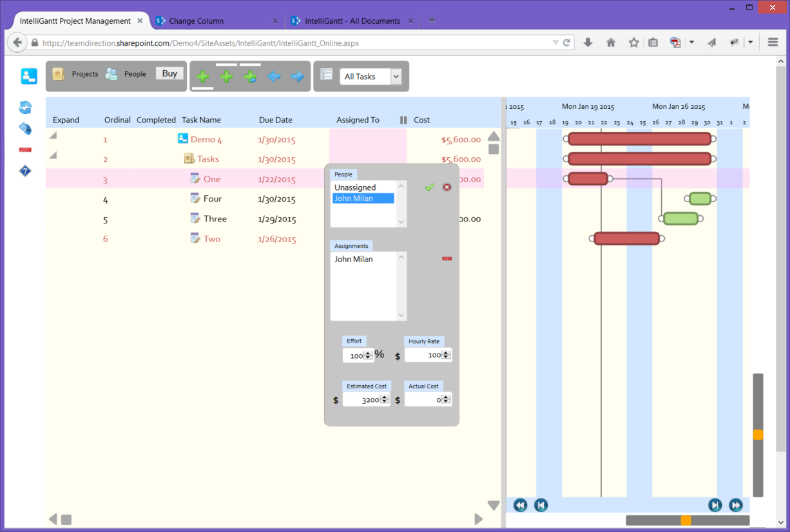
Task: Click the first green plus add-task icon
Action: point(202,77)
